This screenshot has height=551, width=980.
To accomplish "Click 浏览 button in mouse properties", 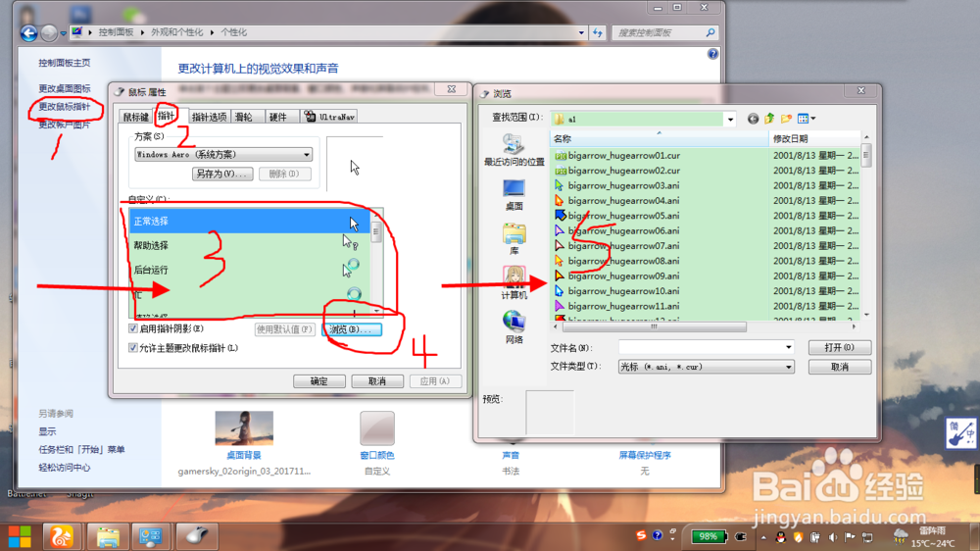I will (x=351, y=329).
